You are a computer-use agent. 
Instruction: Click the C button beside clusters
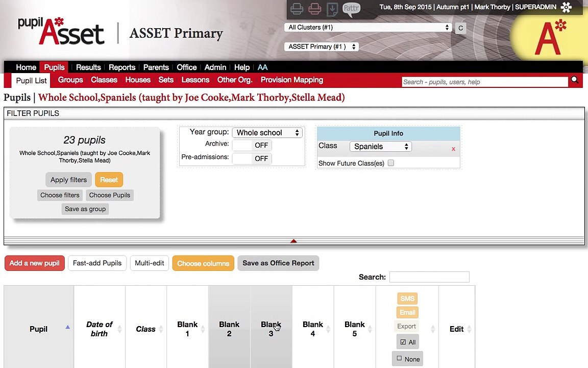[460, 28]
